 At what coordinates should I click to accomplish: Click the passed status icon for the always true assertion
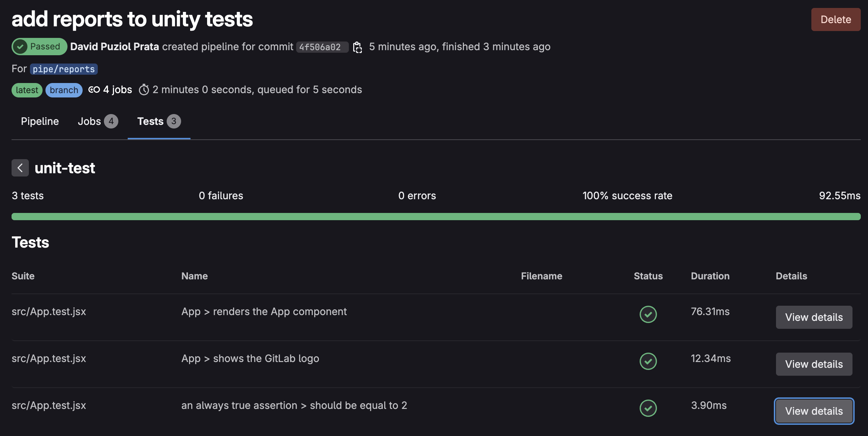pyautogui.click(x=648, y=408)
